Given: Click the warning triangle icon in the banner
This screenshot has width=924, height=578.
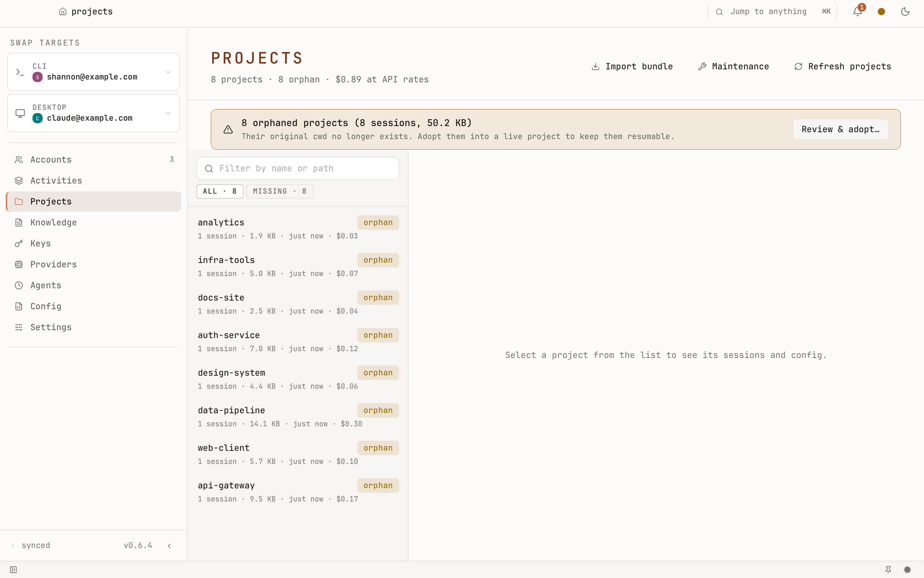Looking at the screenshot, I should coord(228,130).
